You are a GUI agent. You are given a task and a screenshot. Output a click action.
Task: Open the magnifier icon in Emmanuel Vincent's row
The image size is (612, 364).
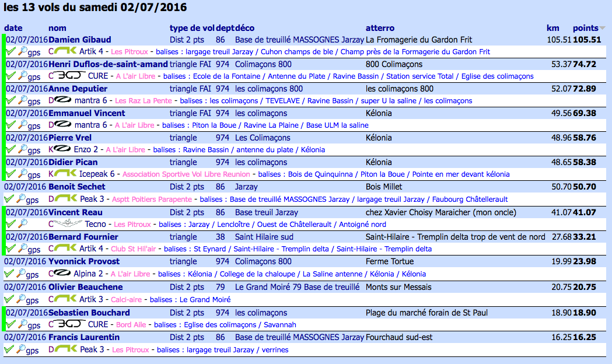pyautogui.click(x=23, y=124)
